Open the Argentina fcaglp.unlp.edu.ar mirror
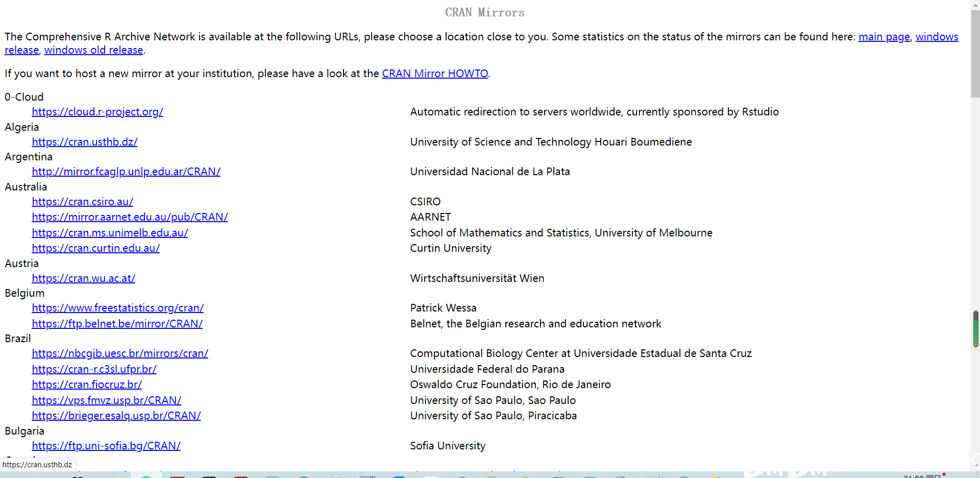Screen dimensions: 980x478 tap(126, 172)
